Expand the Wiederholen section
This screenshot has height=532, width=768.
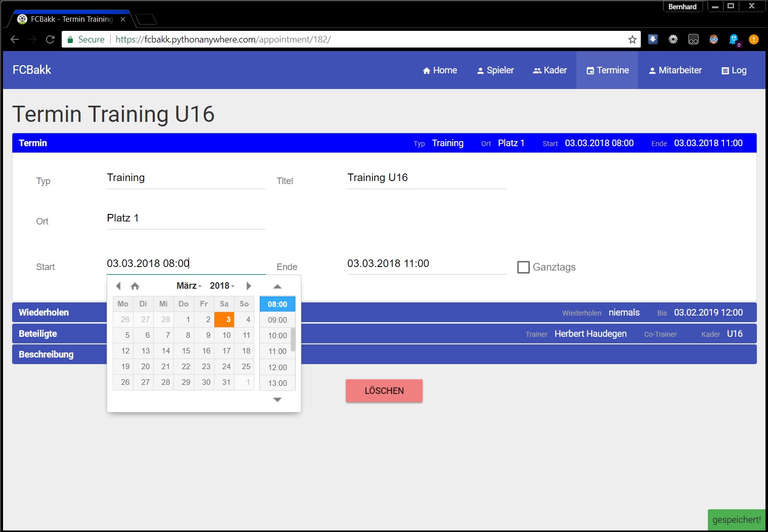pyautogui.click(x=44, y=313)
